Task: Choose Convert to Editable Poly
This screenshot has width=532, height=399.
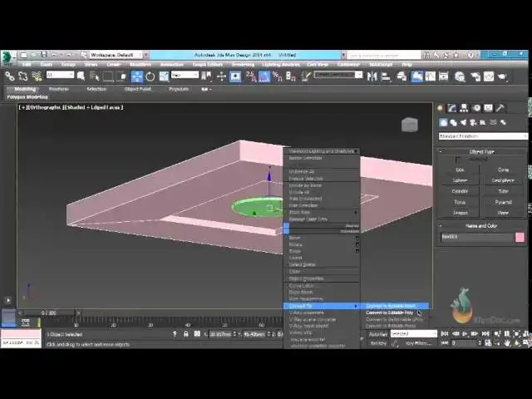Action: point(390,313)
